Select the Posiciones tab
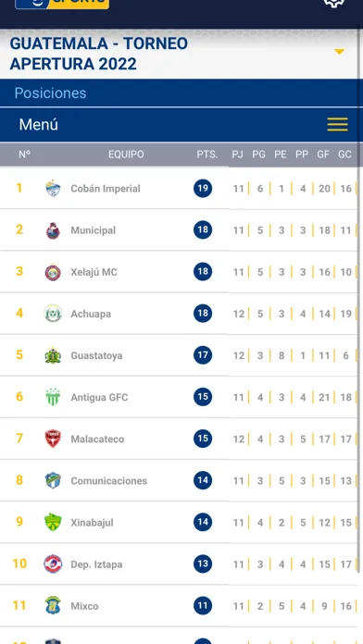This screenshot has width=363, height=644. (51, 93)
